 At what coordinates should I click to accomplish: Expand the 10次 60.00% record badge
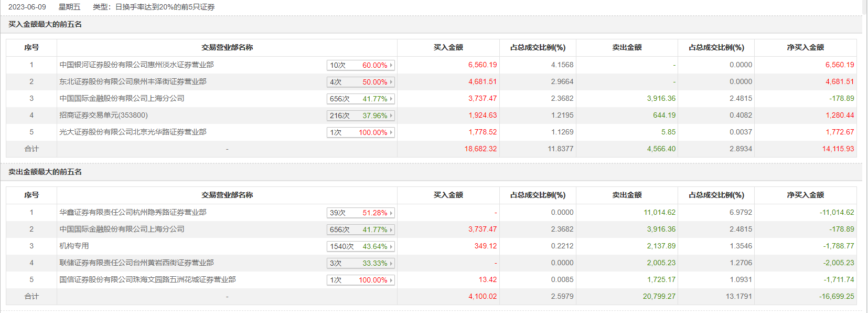pyautogui.click(x=360, y=65)
